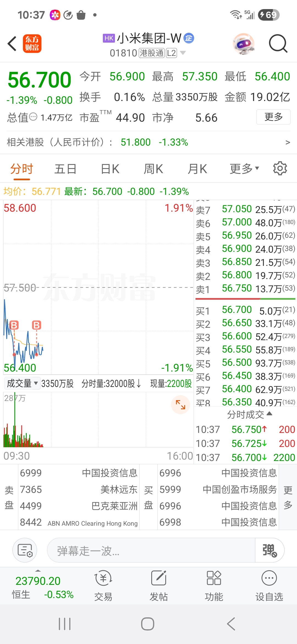This screenshot has height=644, width=297.
Task: Select 卖1 price 56.750 row
Action: pos(245,288)
